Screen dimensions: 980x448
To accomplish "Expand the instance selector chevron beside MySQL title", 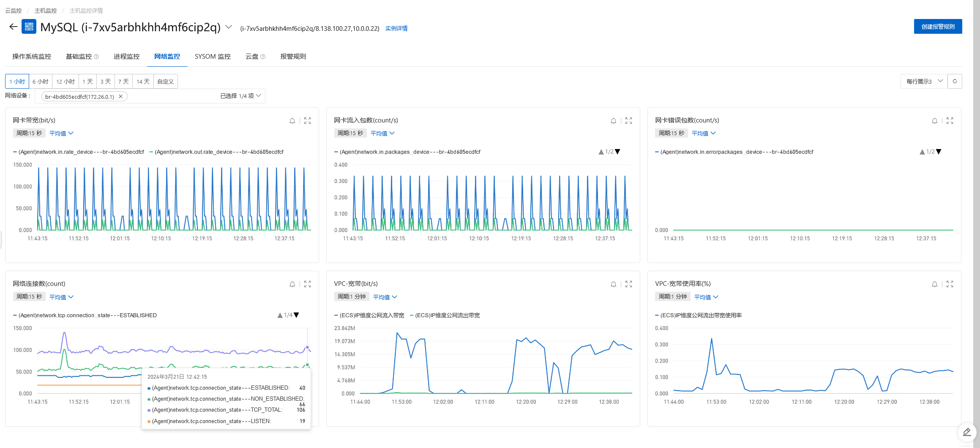I will click(229, 27).
